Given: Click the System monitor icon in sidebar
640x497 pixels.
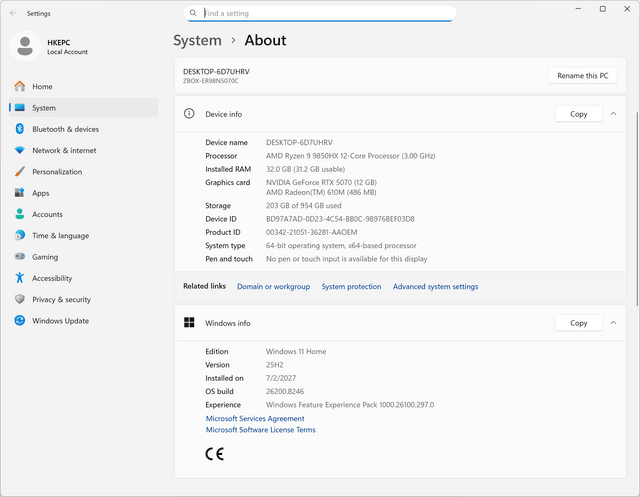Looking at the screenshot, I should (20, 108).
